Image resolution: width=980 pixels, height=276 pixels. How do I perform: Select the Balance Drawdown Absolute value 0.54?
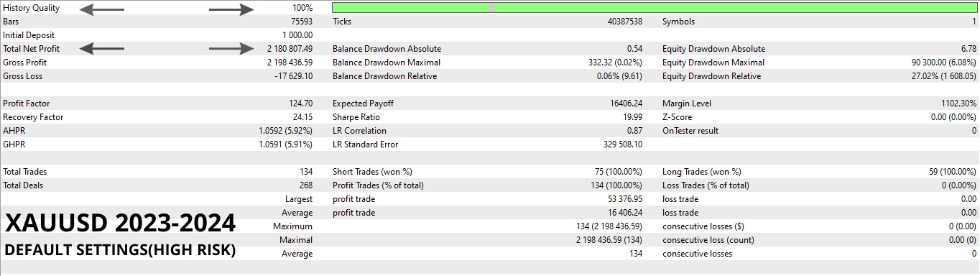click(x=634, y=49)
